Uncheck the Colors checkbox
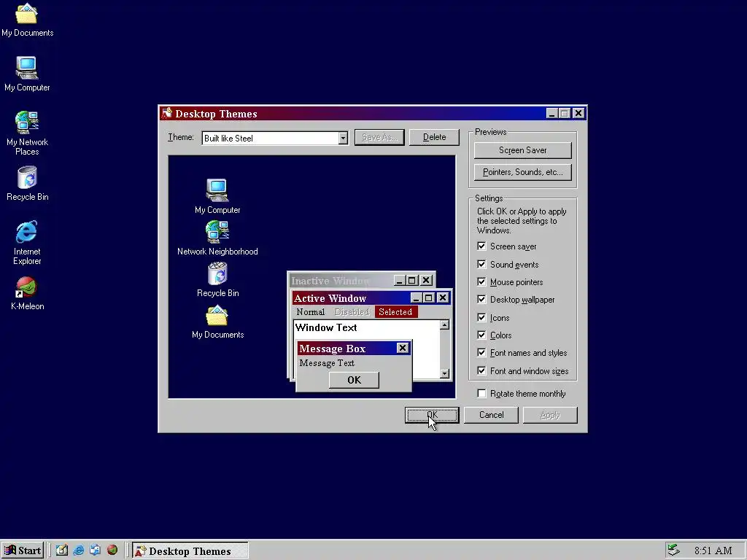 point(481,335)
